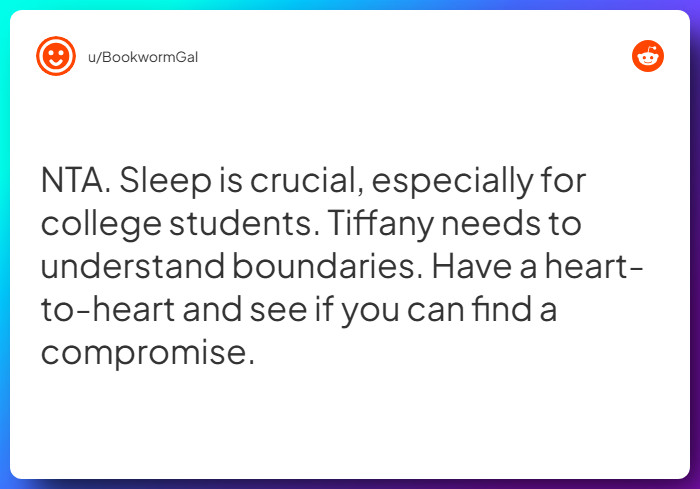Click the orange smiley avatar icon

click(x=56, y=56)
